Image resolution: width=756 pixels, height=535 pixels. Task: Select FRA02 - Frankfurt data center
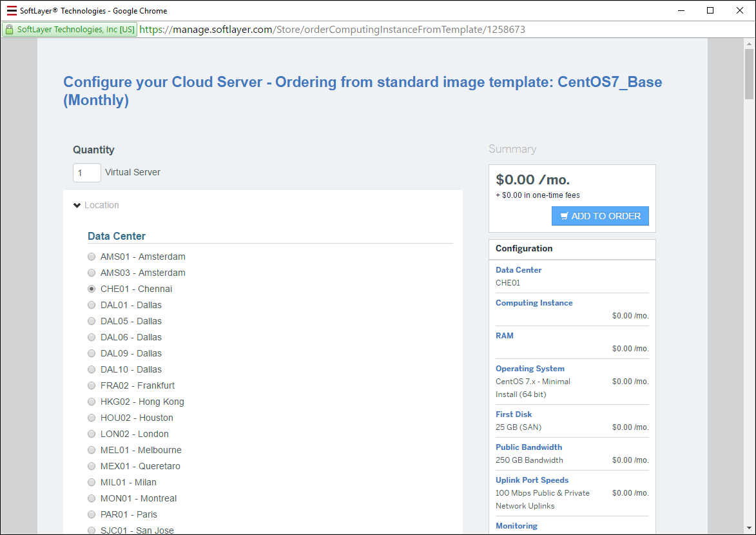[92, 385]
